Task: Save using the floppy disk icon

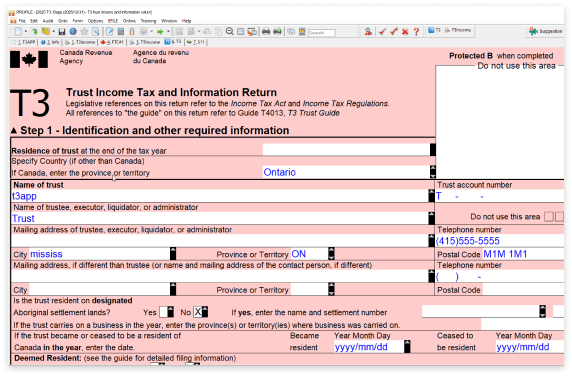Action: point(62,32)
